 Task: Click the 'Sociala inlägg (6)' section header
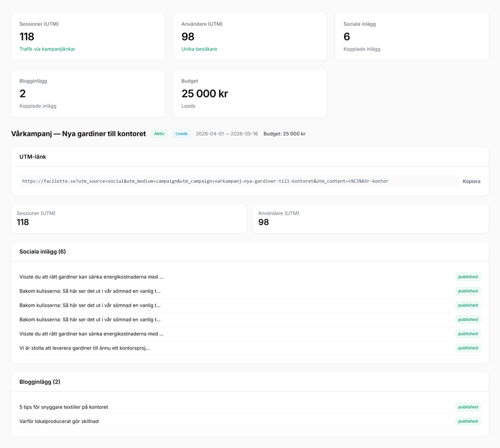click(x=43, y=252)
